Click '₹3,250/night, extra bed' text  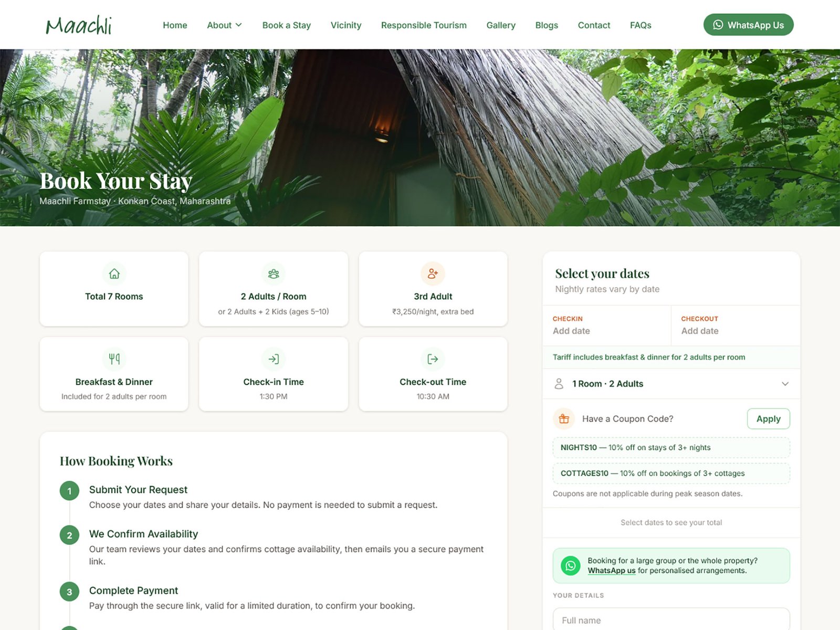coord(433,311)
